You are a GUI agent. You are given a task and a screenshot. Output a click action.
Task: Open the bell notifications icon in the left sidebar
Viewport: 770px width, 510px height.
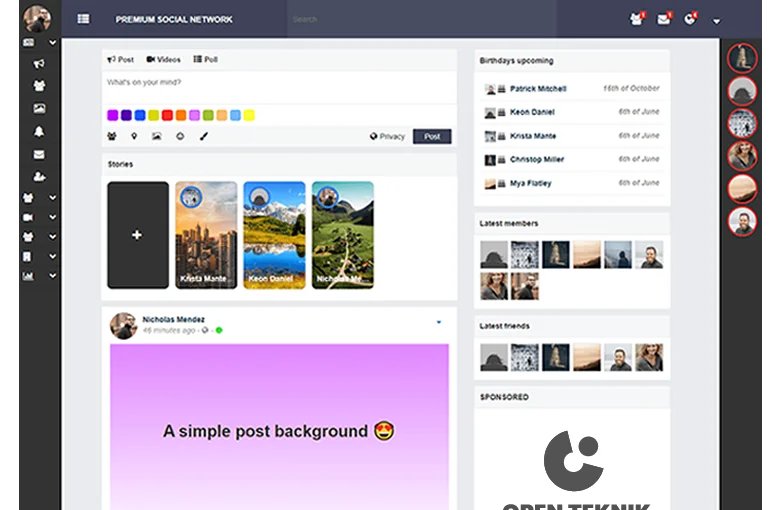point(39,131)
